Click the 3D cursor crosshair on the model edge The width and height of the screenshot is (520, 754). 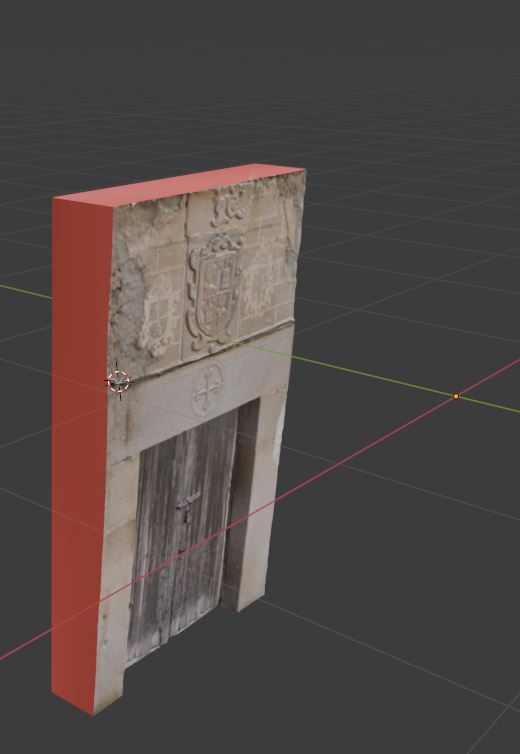[119, 381]
